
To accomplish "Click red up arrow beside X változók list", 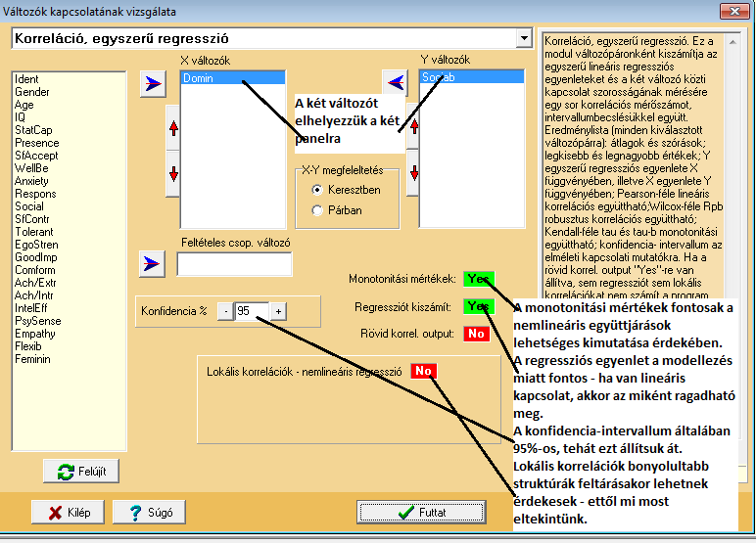I will [172, 129].
